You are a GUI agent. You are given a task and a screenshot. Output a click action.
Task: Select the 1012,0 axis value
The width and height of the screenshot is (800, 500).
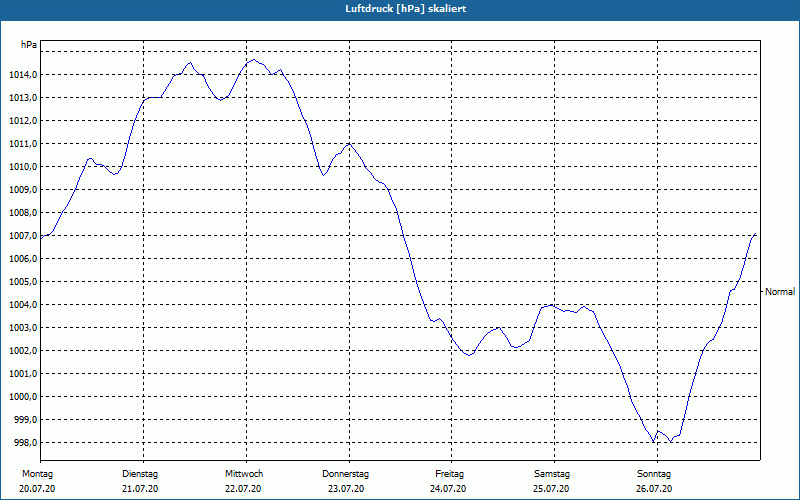coord(23,121)
